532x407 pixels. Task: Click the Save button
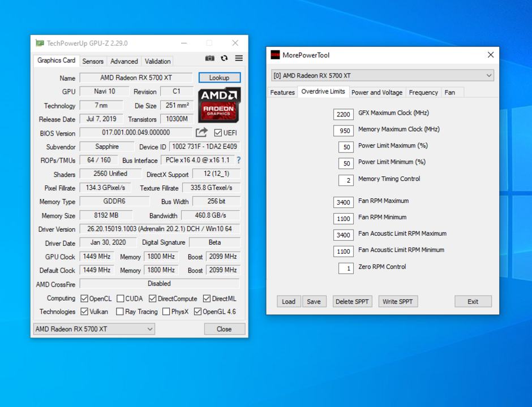(314, 301)
